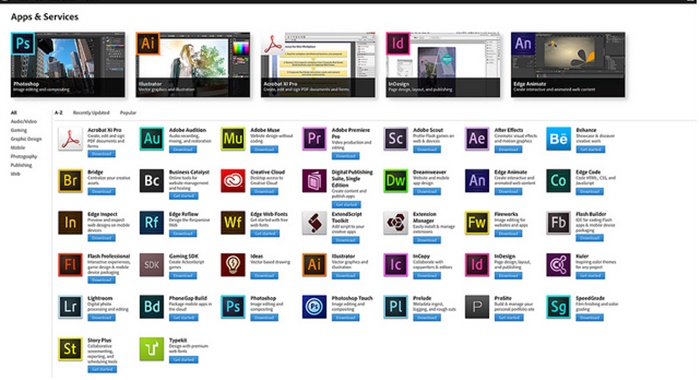Viewport: 700px width, 380px height.
Task: Click Download under the Illustrator list entry
Action: coord(346,276)
